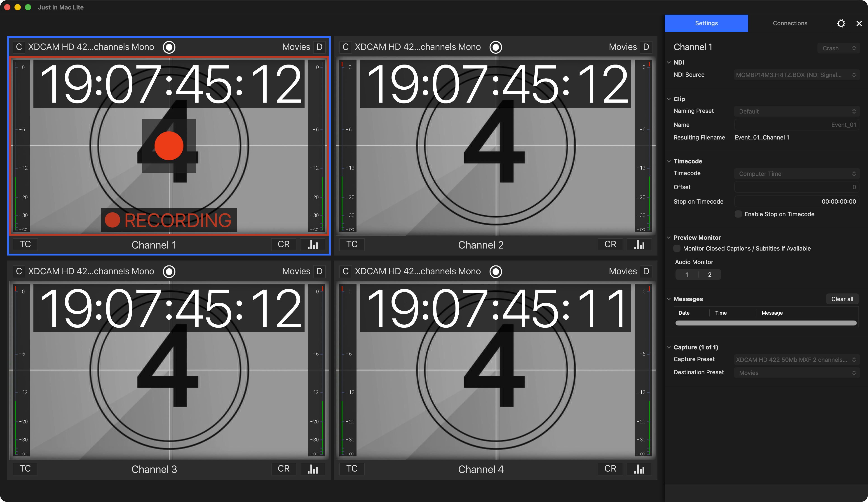Click the clip Name input field
This screenshot has height=502, width=868.
point(796,125)
